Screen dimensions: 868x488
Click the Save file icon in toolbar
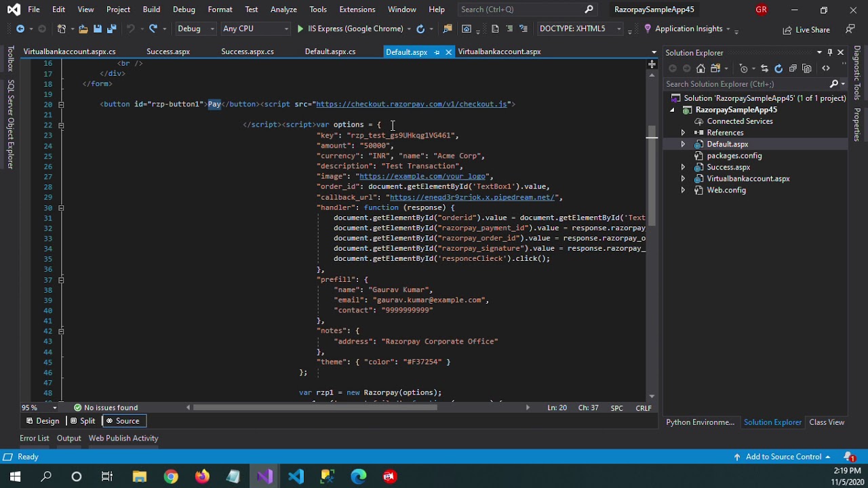(x=98, y=28)
